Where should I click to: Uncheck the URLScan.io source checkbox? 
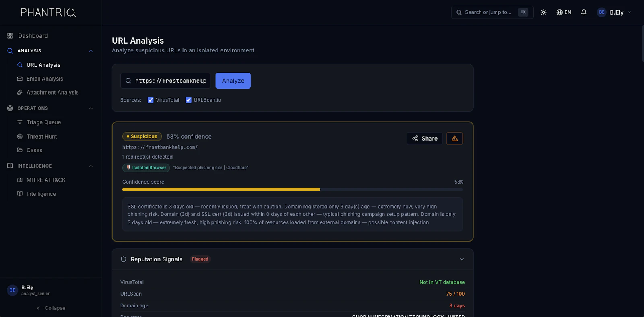(x=188, y=100)
